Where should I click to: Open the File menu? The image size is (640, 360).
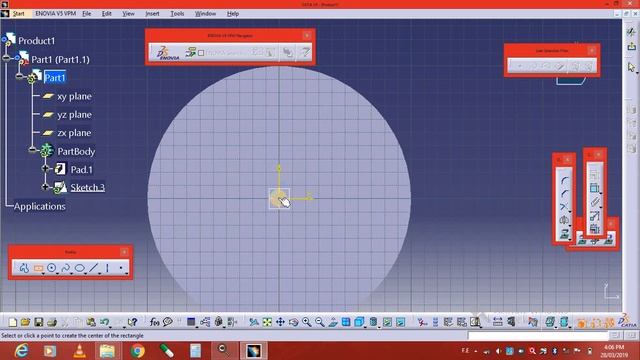tap(87, 13)
